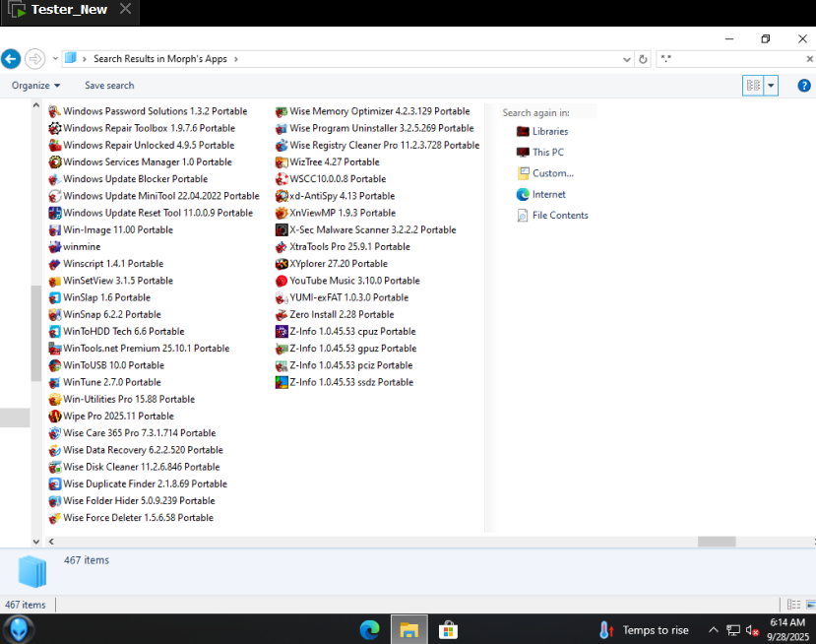Select Windows Repair Toolbox 1.9.7.6 Portable icon
This screenshot has width=816, height=644.
(55, 128)
